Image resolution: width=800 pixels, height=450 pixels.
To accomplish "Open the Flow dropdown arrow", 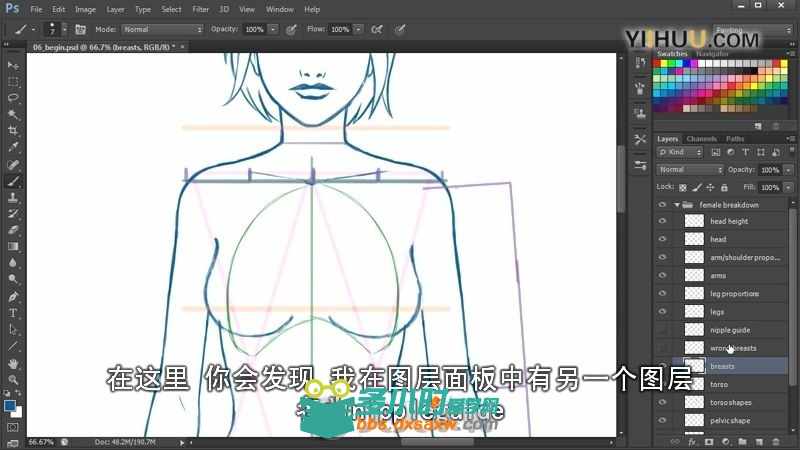I will coord(359,30).
